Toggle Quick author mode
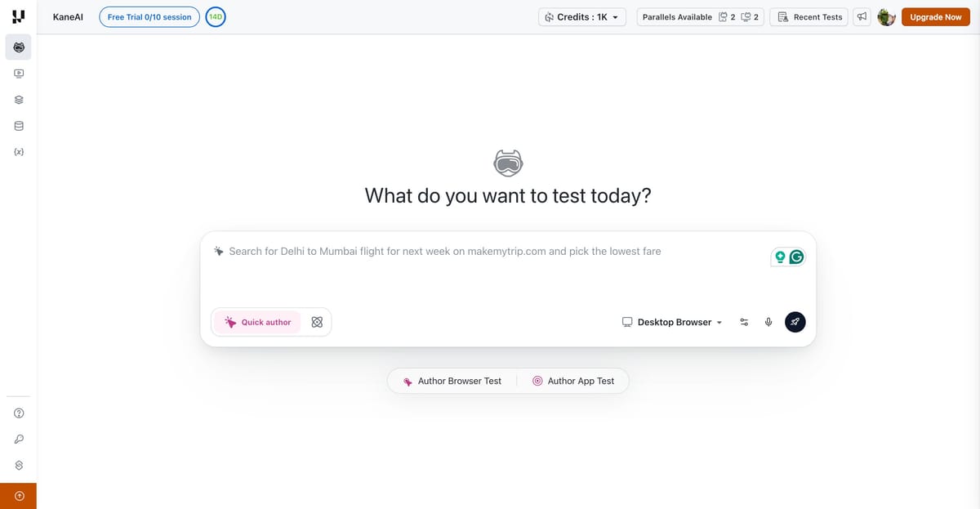This screenshot has height=509, width=980. coord(257,321)
